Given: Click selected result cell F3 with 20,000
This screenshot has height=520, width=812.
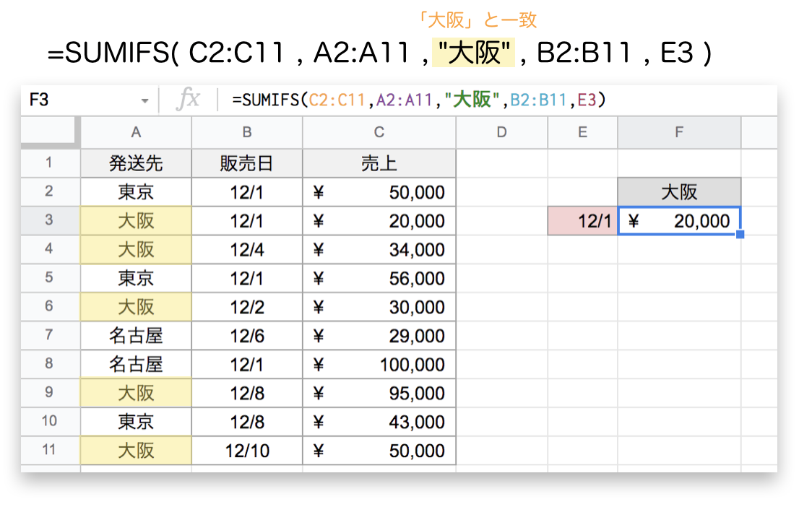Looking at the screenshot, I should coord(679,220).
